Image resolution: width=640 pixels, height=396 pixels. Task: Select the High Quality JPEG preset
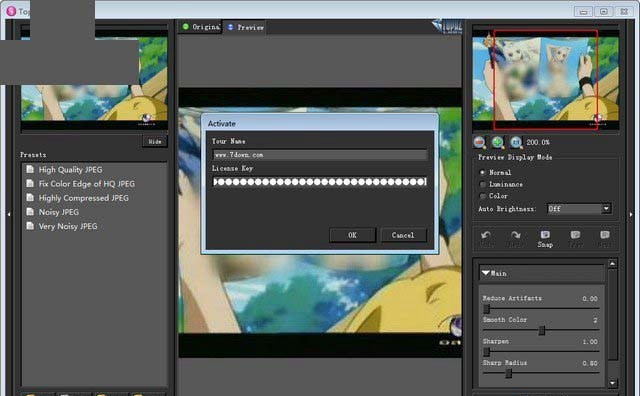(x=70, y=169)
